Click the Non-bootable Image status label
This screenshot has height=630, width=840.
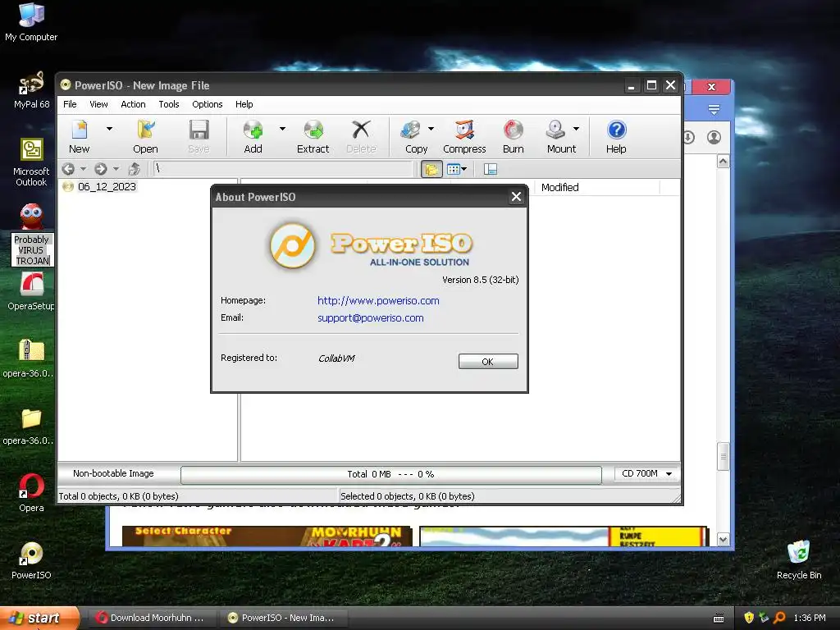point(113,473)
